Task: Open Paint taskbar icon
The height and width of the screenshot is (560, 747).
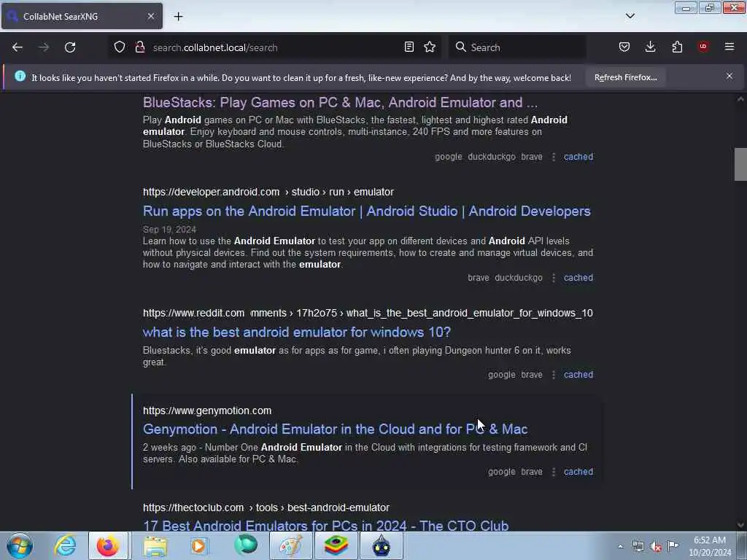Action: tap(290, 545)
